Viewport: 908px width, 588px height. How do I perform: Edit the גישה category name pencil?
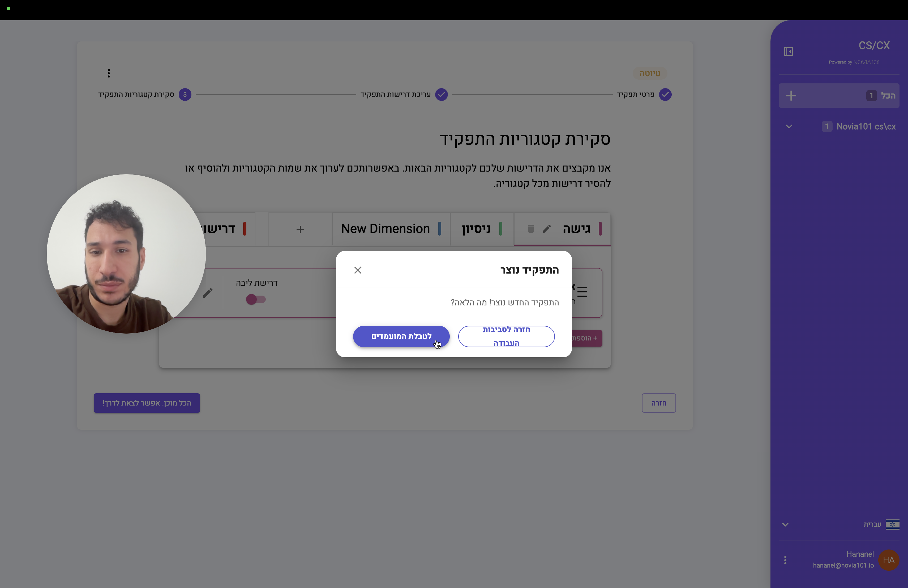[547, 229]
